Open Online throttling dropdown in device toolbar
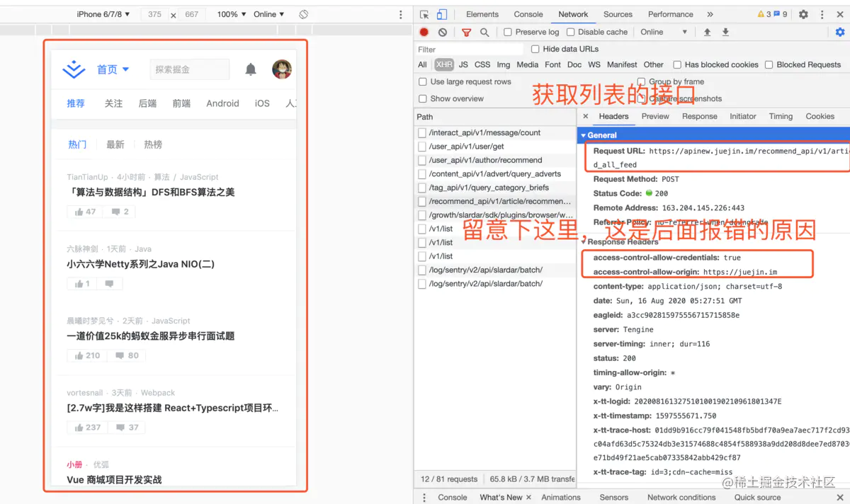The width and height of the screenshot is (850, 504). point(268,14)
